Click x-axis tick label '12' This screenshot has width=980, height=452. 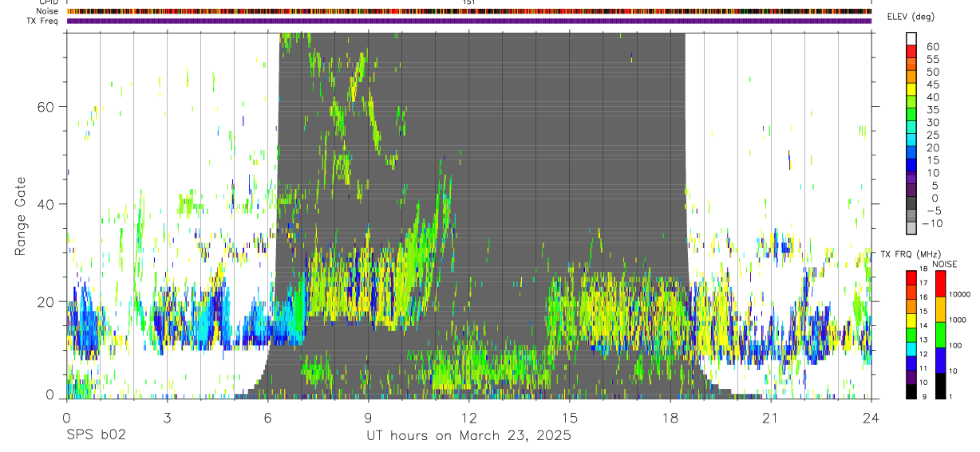pos(468,418)
